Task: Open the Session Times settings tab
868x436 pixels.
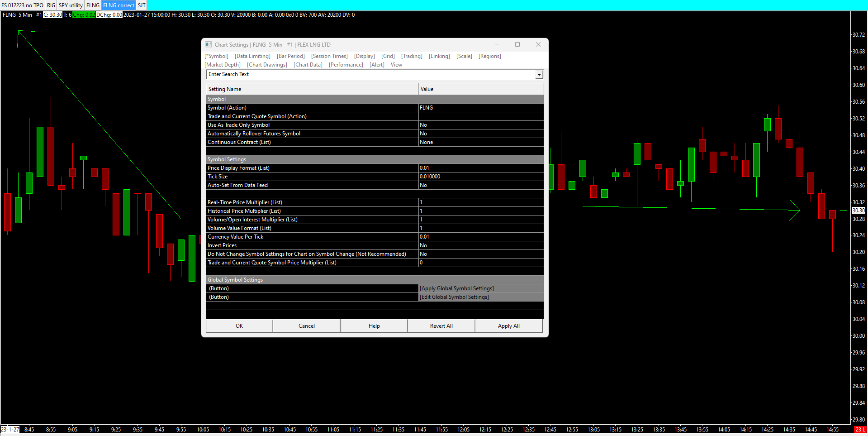Action: 329,56
